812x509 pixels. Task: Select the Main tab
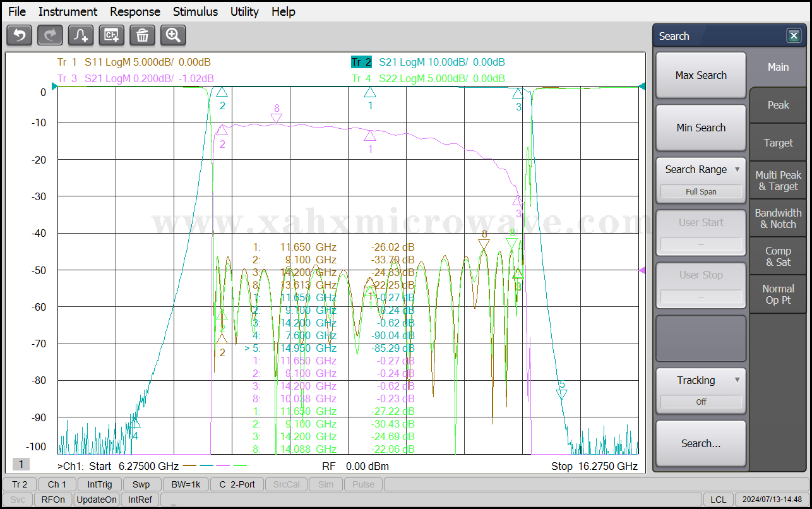pos(778,68)
